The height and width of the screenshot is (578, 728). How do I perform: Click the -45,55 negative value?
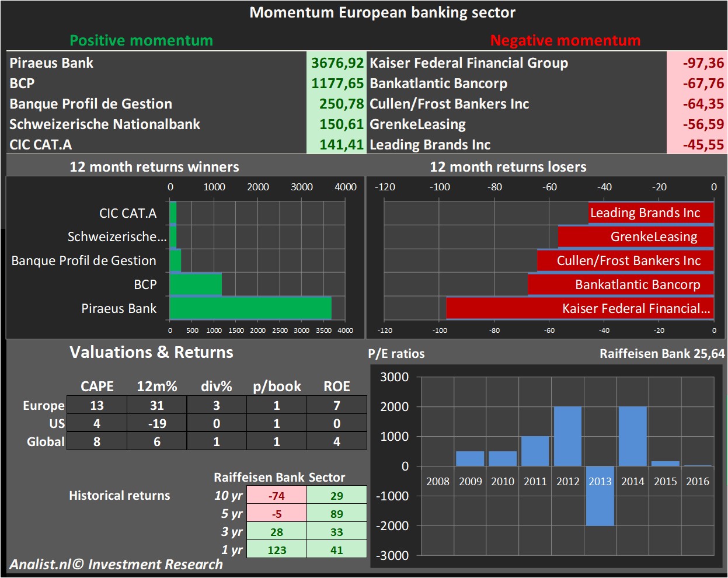point(697,144)
